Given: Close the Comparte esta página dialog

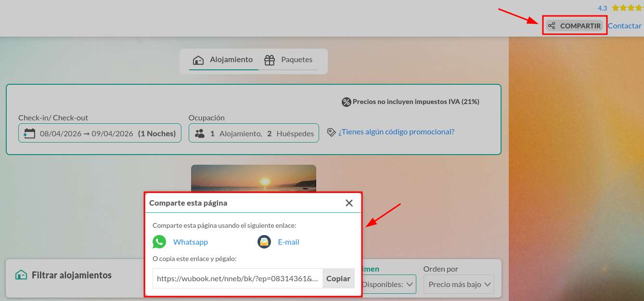Looking at the screenshot, I should point(349,203).
